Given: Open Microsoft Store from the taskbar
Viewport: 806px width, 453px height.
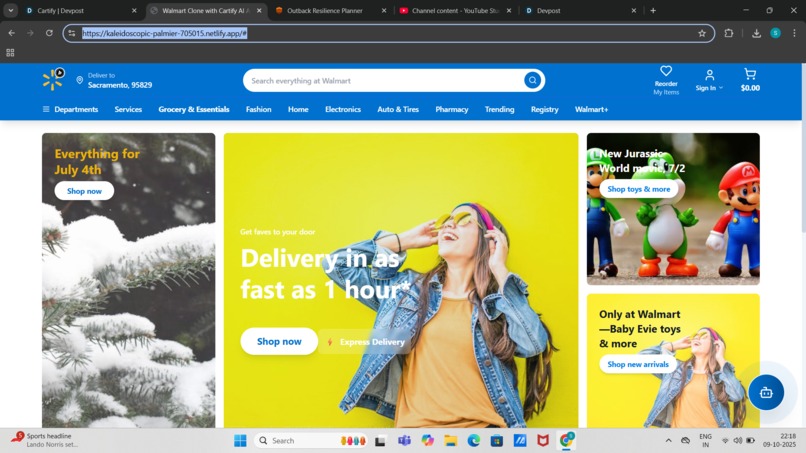Looking at the screenshot, I should click(x=497, y=441).
